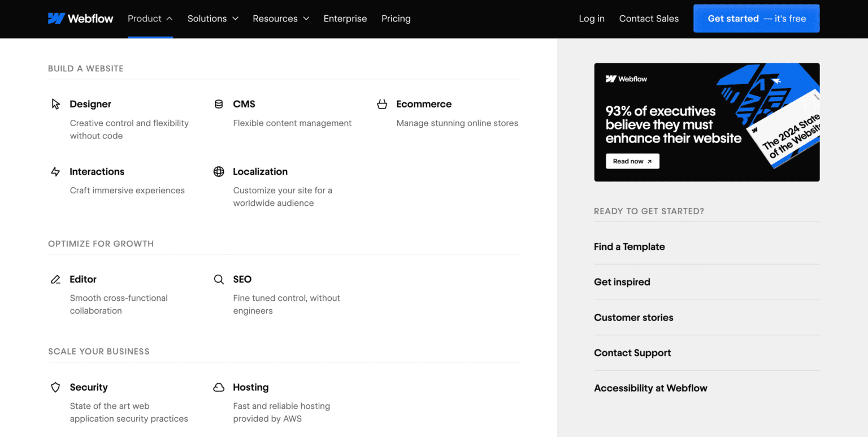This screenshot has height=437, width=868.
Task: Select the Localization globe icon
Action: [x=219, y=171]
